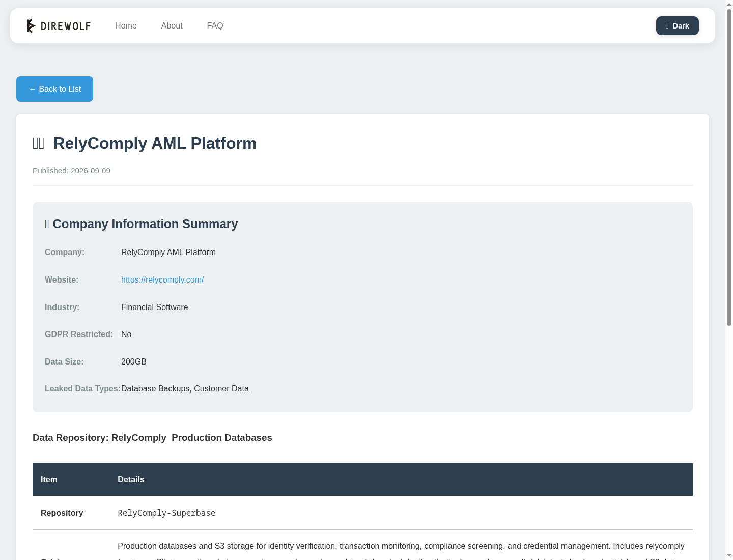Click the Item column header
Image resolution: width=733 pixels, height=560 pixels.
pyautogui.click(x=49, y=480)
